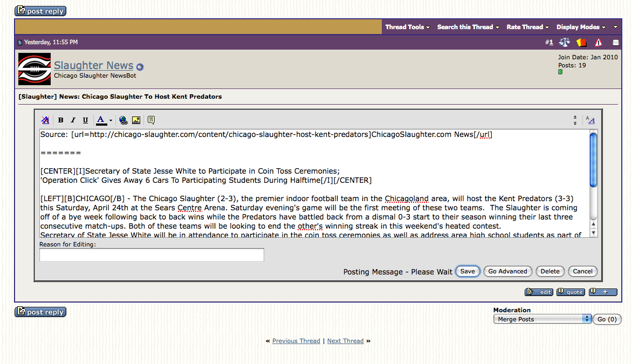Open the Previous Thread link

[296, 341]
